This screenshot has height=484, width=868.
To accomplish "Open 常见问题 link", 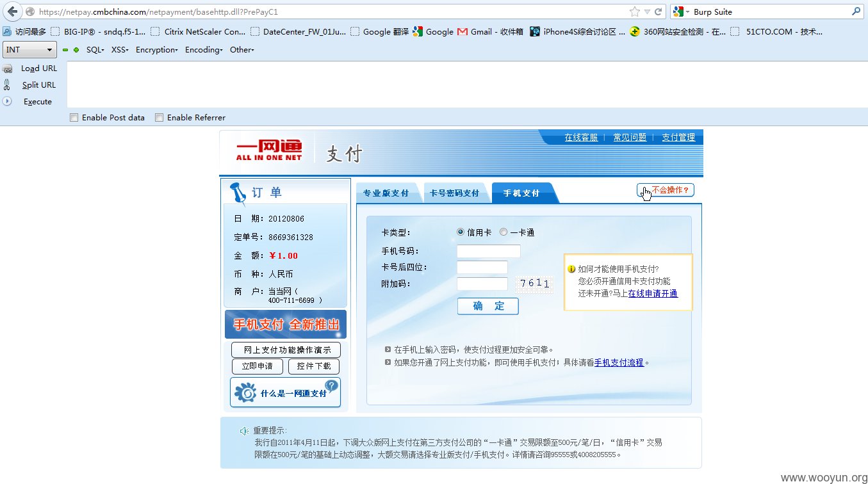I will click(630, 138).
